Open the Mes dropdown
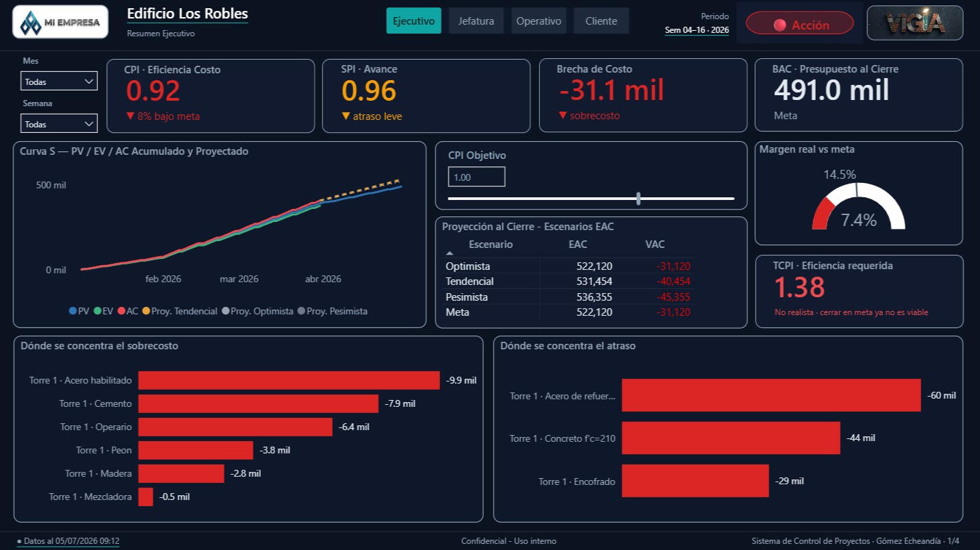980x550 pixels. [x=59, y=82]
